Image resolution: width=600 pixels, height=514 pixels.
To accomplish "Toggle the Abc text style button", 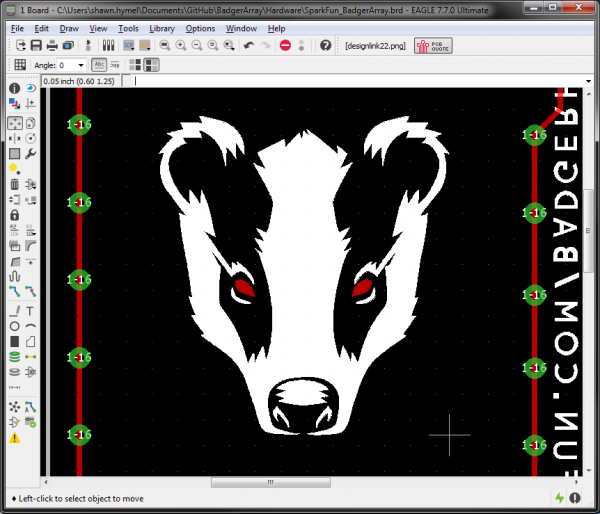I will pyautogui.click(x=99, y=65).
